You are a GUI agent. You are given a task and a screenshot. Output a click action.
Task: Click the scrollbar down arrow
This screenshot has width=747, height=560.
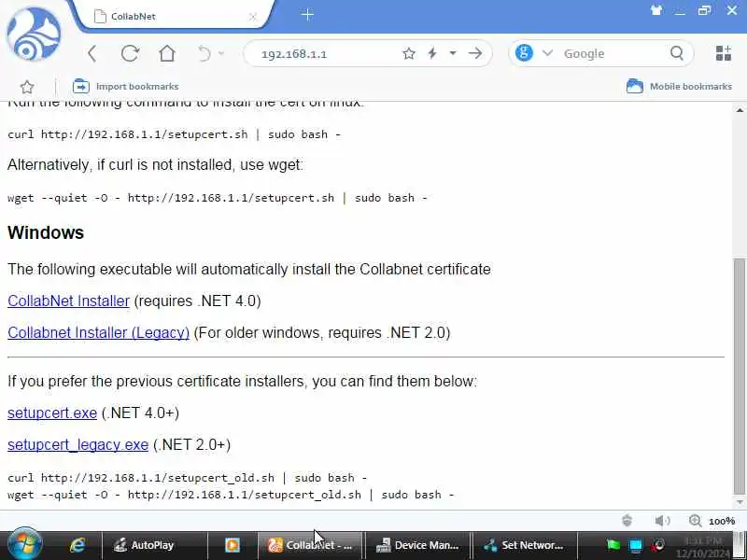point(740,502)
